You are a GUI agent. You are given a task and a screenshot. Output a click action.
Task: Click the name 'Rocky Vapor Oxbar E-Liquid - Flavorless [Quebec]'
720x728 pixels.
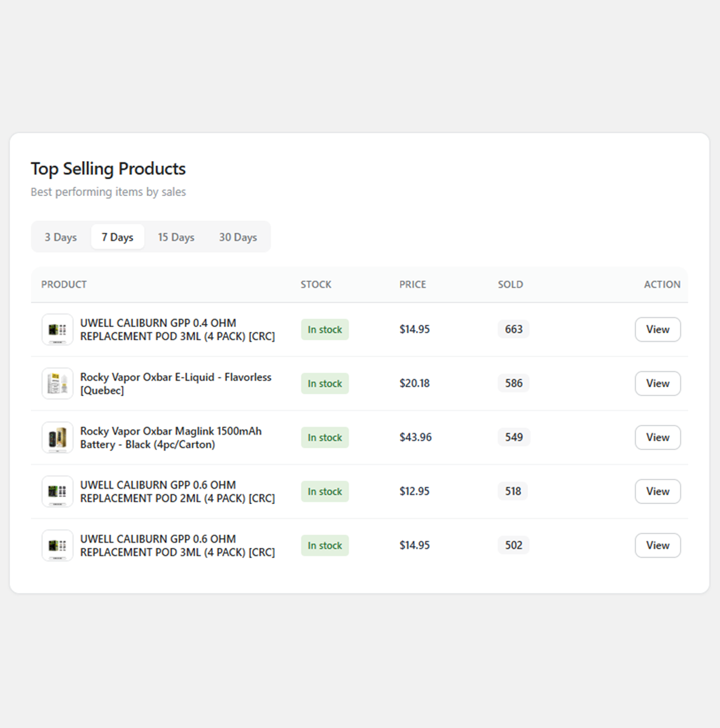pyautogui.click(x=176, y=384)
